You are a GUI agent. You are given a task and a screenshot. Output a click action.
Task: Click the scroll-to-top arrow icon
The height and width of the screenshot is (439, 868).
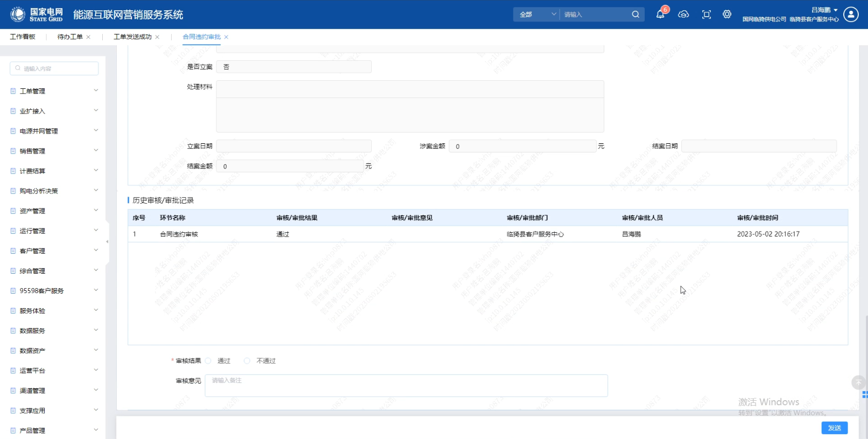pos(858,382)
